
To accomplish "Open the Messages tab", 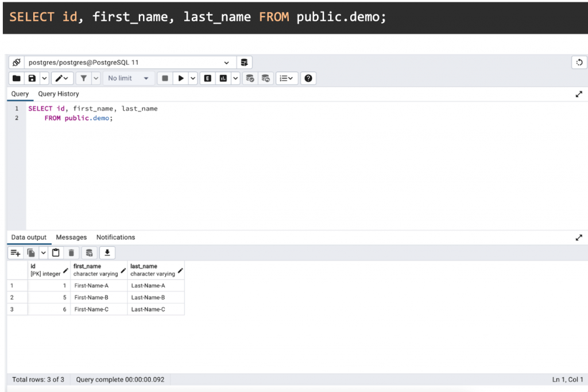I will click(71, 237).
